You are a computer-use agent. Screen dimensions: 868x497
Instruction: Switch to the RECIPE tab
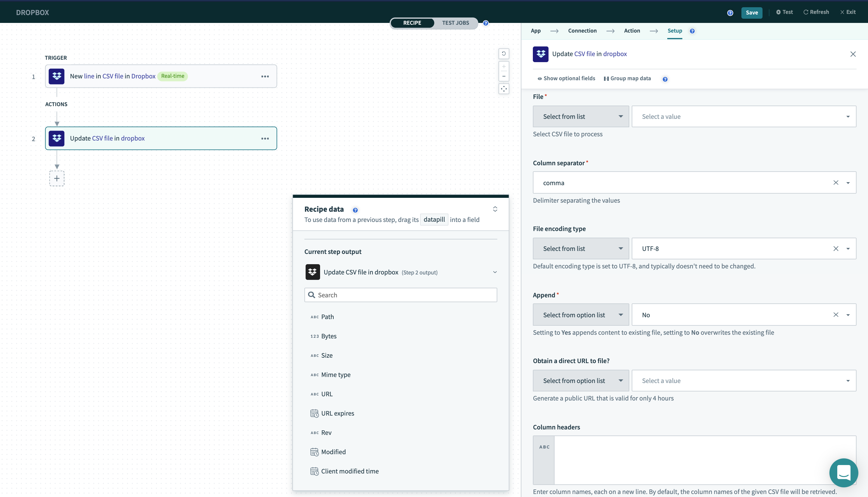click(x=412, y=23)
